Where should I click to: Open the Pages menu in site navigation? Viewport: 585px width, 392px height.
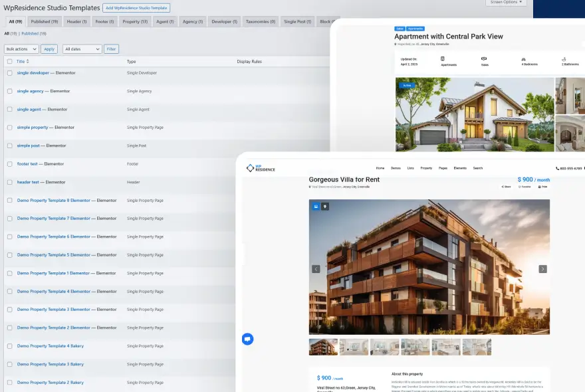click(443, 168)
